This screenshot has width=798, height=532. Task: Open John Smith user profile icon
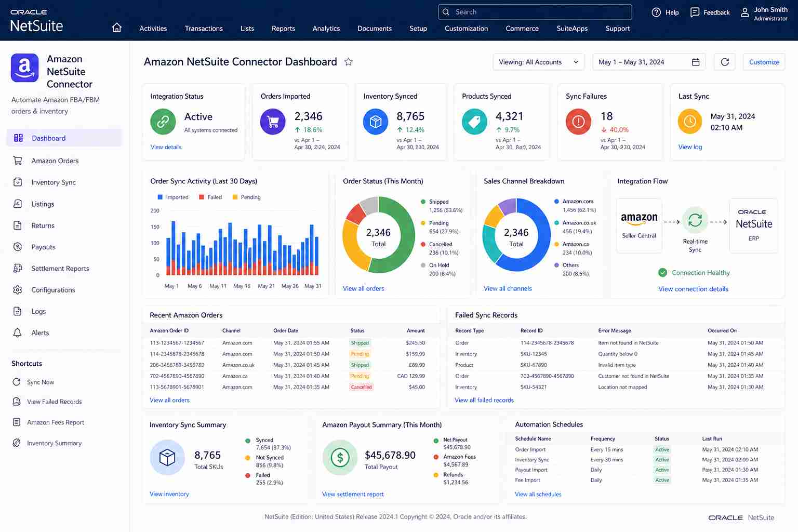pos(744,12)
